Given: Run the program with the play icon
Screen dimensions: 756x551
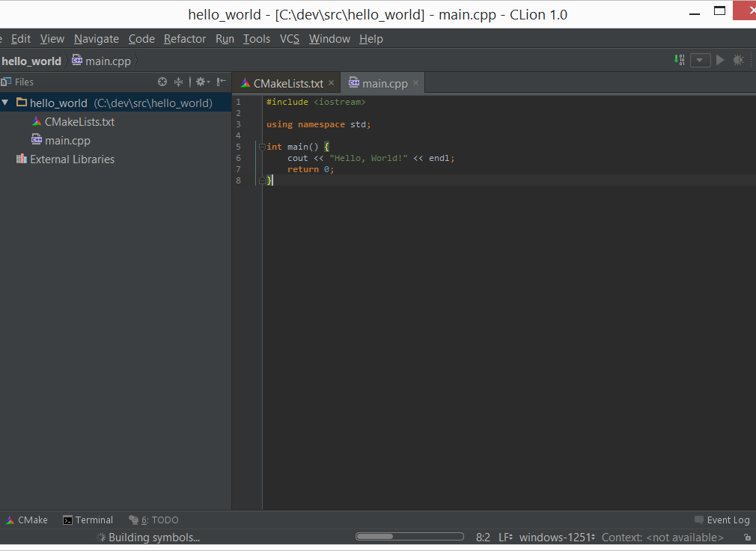Looking at the screenshot, I should click(720, 60).
